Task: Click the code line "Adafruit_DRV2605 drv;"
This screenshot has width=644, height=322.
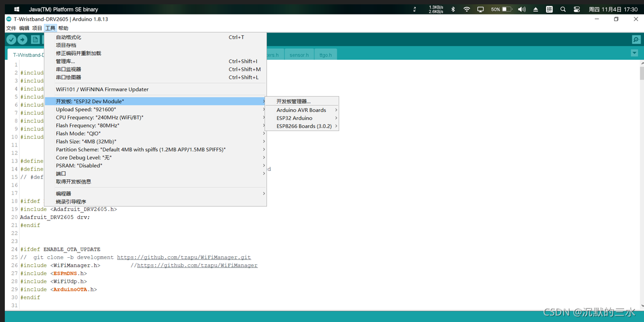Action: (55, 217)
